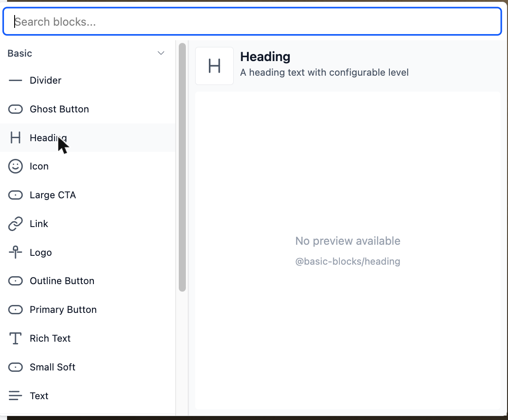The width and height of the screenshot is (508, 420).
Task: Choose the smiley Icon block icon
Action: click(x=15, y=166)
